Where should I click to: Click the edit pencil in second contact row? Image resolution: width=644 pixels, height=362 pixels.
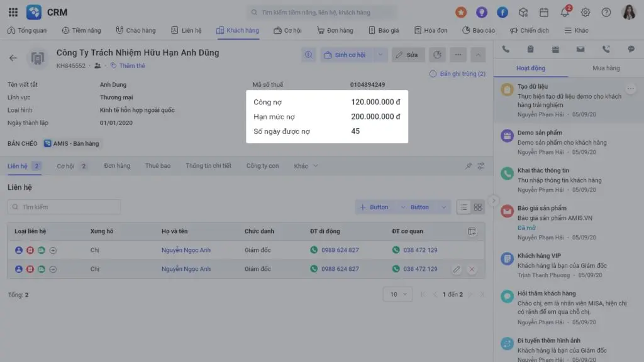coord(457,269)
